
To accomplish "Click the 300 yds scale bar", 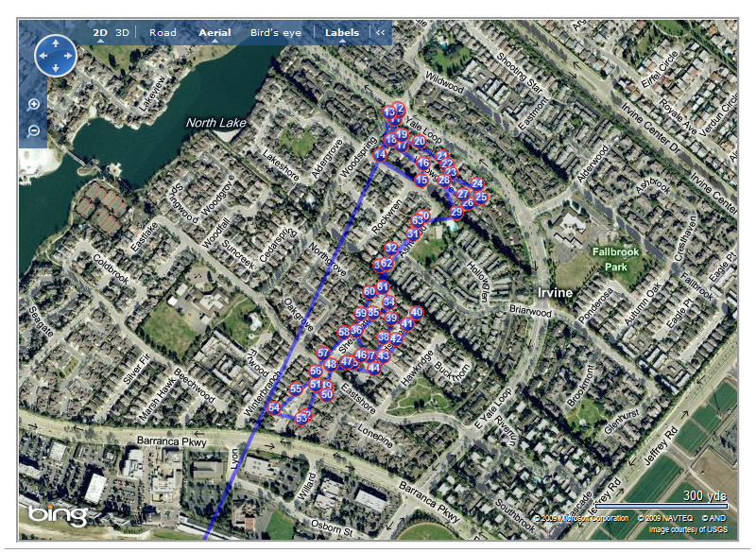I will click(661, 506).
